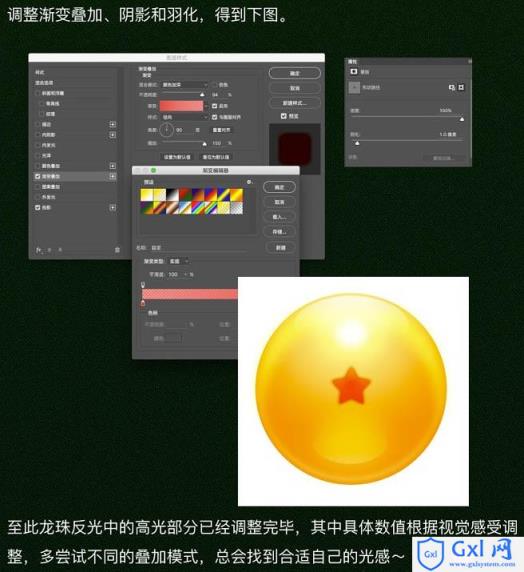Viewport: 524px width, 572px height.
Task: Click the Properties (属性) panel tab
Action: (352, 61)
